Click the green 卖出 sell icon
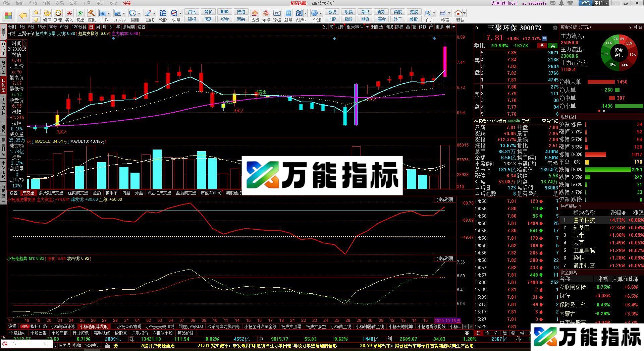Viewport: 644px width, 351px height. 80,15
